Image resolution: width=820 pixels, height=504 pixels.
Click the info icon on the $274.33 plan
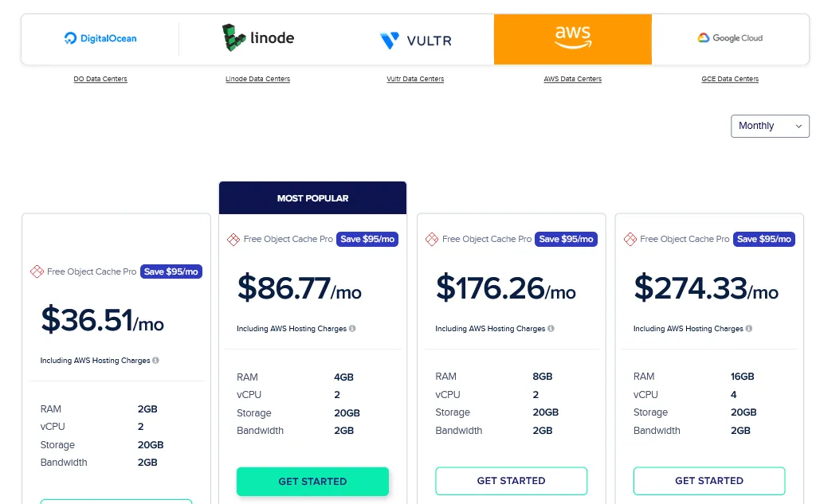tap(749, 328)
